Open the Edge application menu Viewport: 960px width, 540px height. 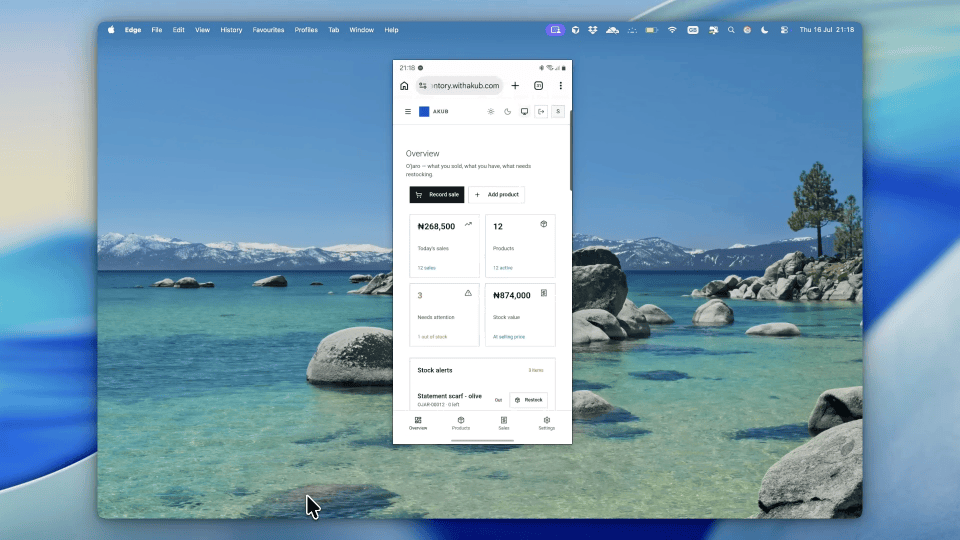[x=133, y=29]
